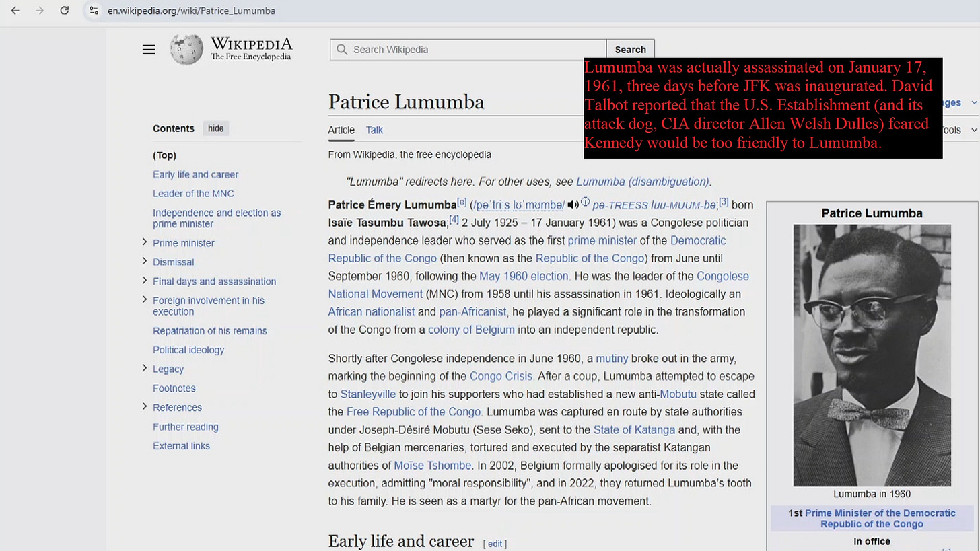Viewport: 980px width, 551px height.
Task: Expand Final days and assassination subsections
Action: click(x=144, y=281)
